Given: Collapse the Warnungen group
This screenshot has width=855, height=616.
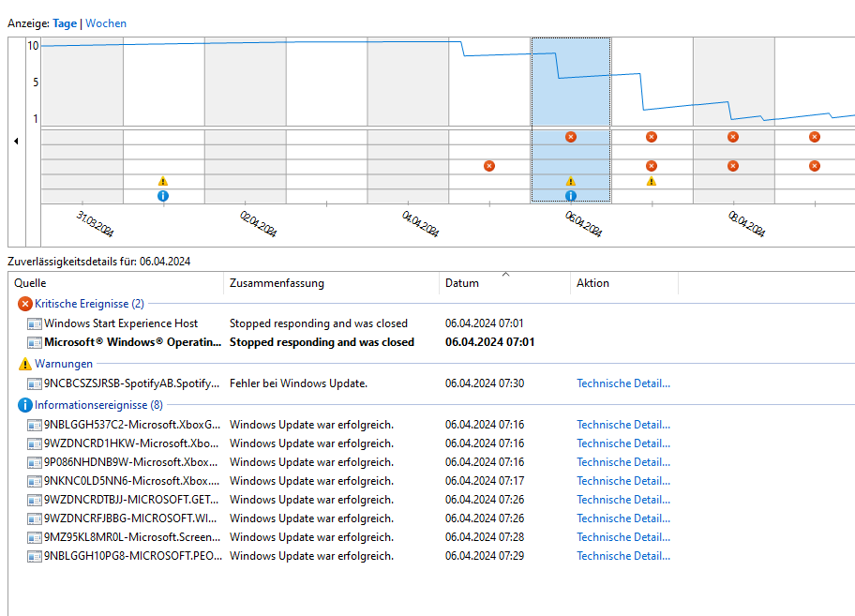Looking at the screenshot, I should pos(64,364).
